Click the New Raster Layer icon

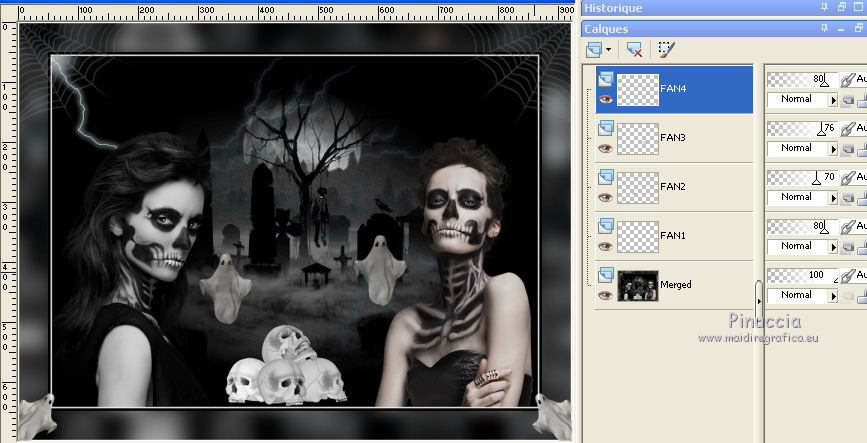click(594, 50)
